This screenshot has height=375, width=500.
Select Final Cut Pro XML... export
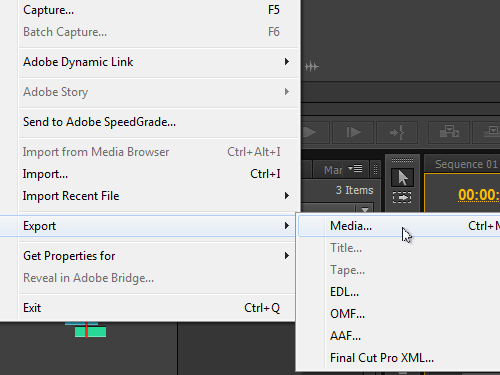[399, 358]
